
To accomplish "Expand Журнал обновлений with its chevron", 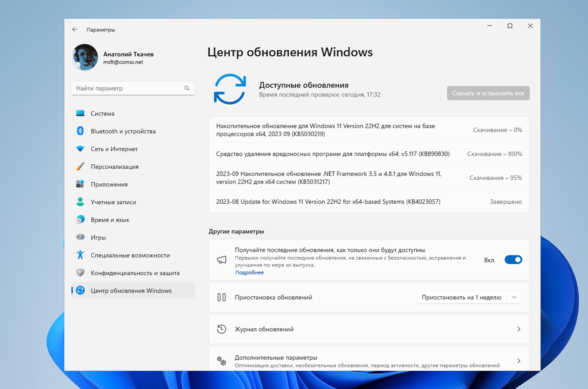I will click(519, 329).
